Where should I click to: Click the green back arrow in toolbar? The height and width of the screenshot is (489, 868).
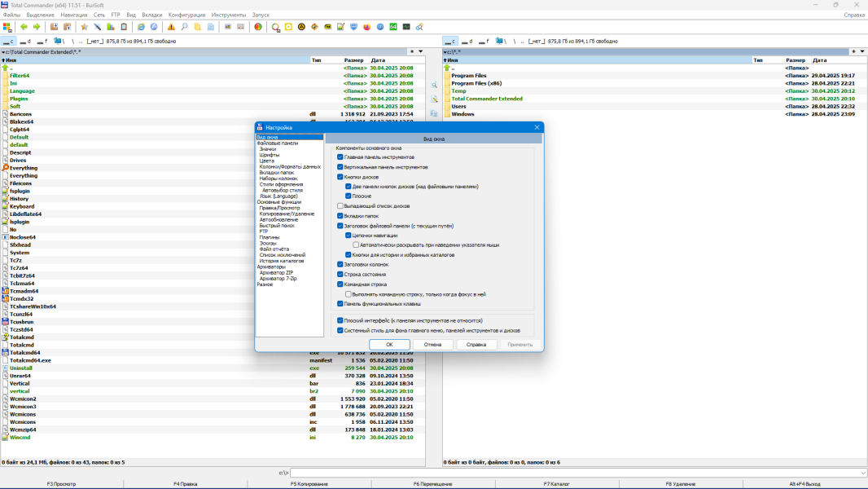pyautogui.click(x=24, y=27)
